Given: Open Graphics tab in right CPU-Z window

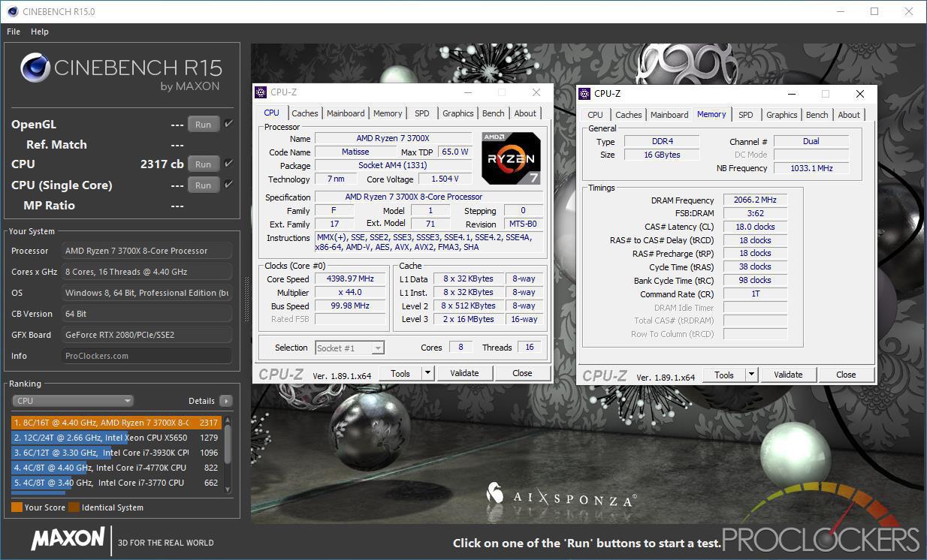Looking at the screenshot, I should 781,115.
